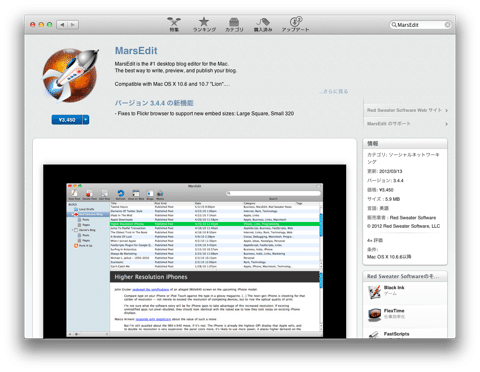Buy MarsEdit with the ¥3,450 button
The height and width of the screenshot is (372, 480).
click(x=67, y=120)
